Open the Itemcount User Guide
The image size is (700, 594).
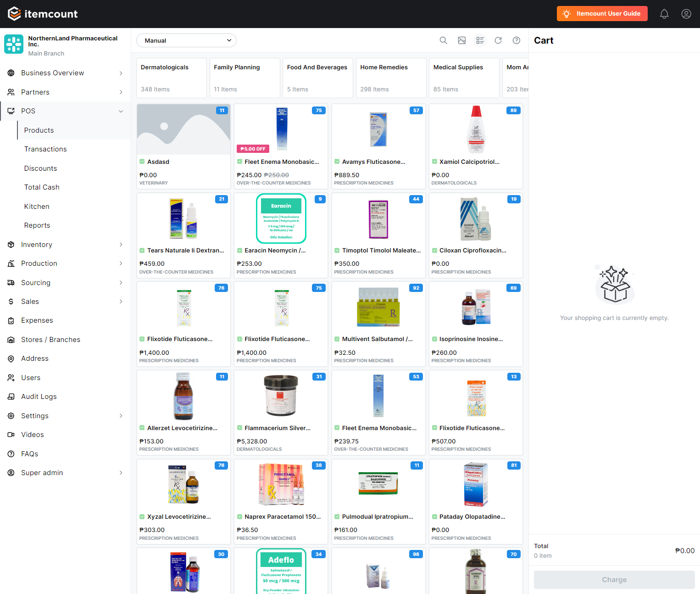(602, 14)
